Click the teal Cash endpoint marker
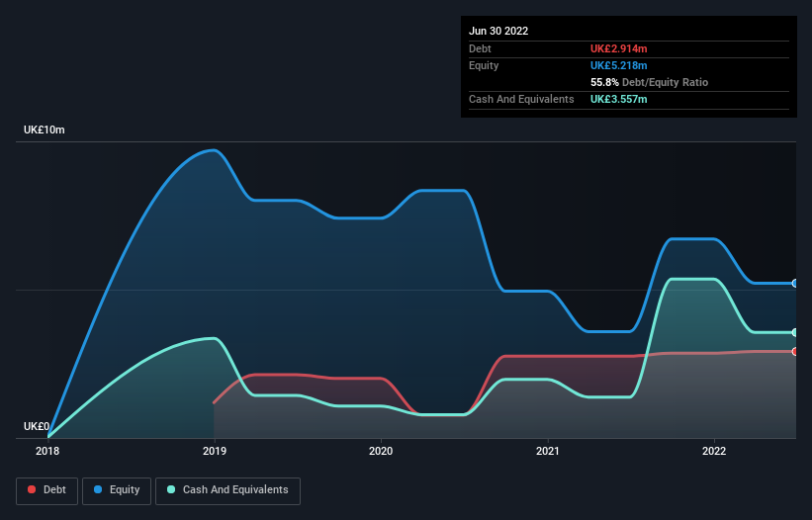 (795, 332)
